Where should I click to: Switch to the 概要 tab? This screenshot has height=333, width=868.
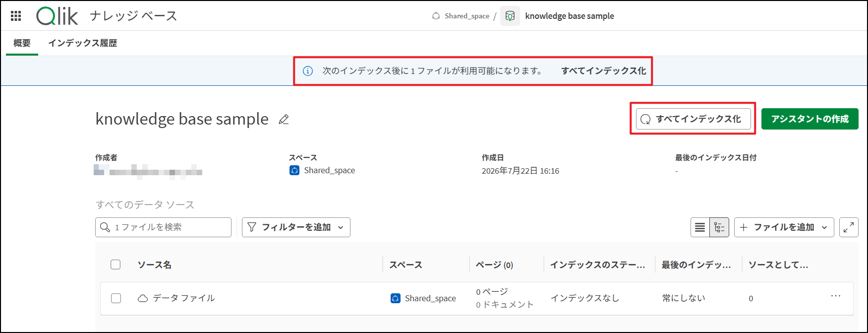pyautogui.click(x=22, y=43)
